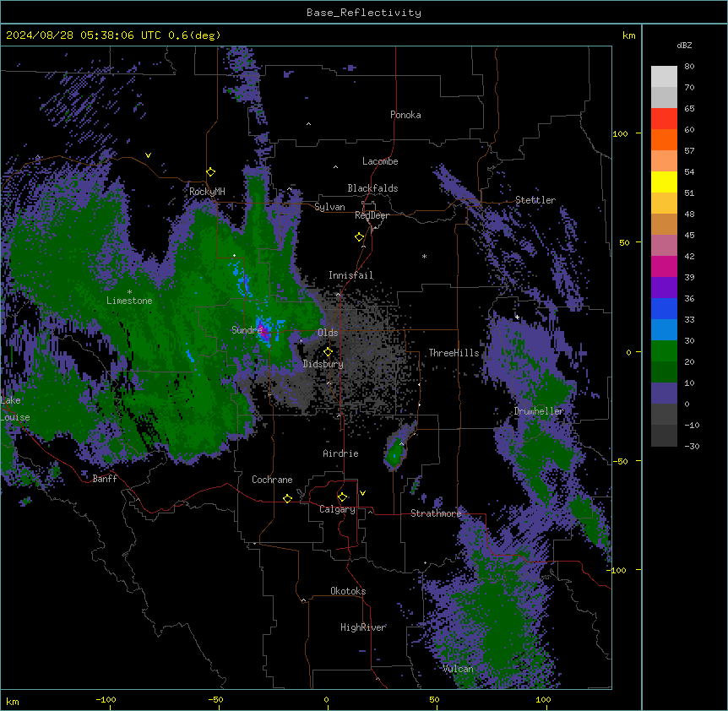Select the blue 33-36 dBZ legend swatch
Viewport: 728px width, 711px height.
pos(664,308)
